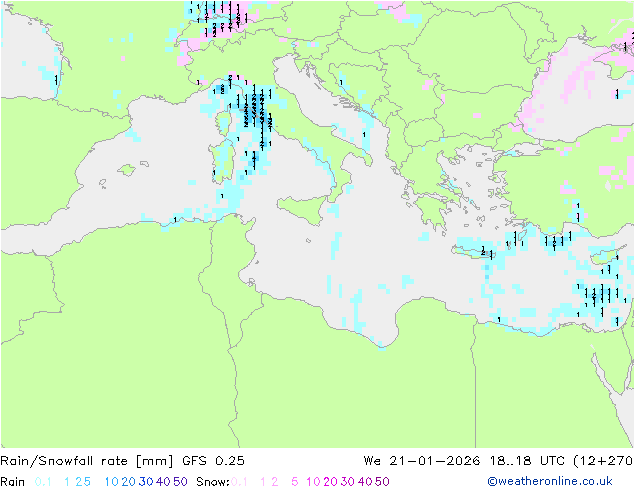Open the weatheronline.co.uk copyright link
Viewport: 634px width, 490px height.
pos(550,481)
